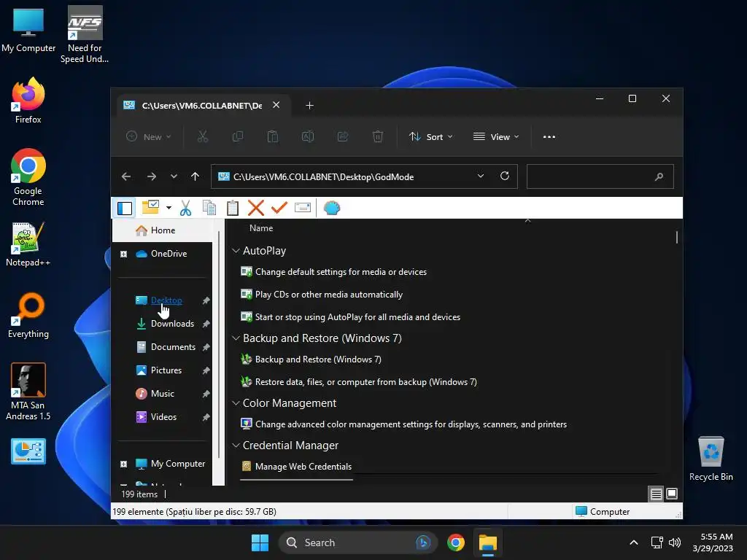Viewport: 747px width, 560px height.
Task: Click the scissors Cut icon in white toolbar
Action: click(186, 208)
